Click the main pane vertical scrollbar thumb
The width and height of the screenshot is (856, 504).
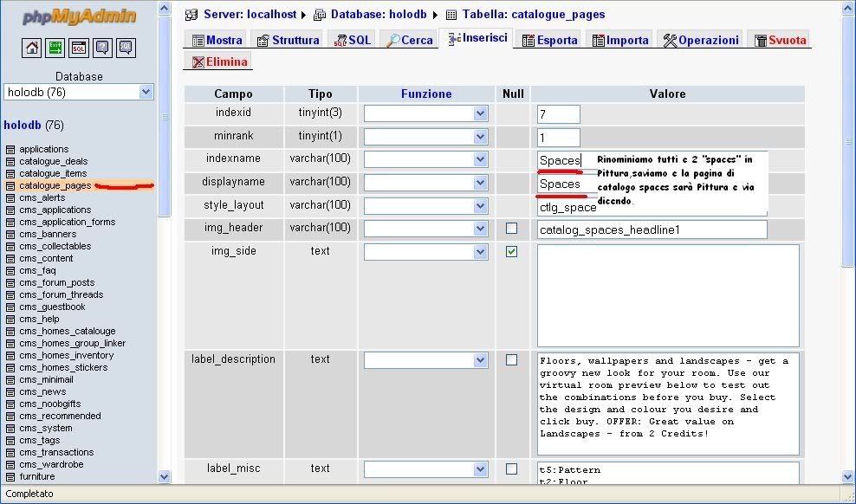point(848,140)
